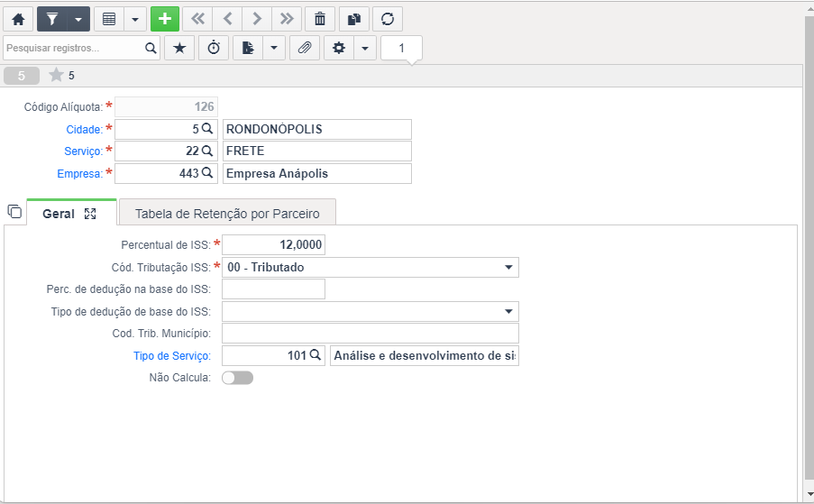Mark as favorite with star button
Viewport: 814px width, 504px height.
(179, 49)
